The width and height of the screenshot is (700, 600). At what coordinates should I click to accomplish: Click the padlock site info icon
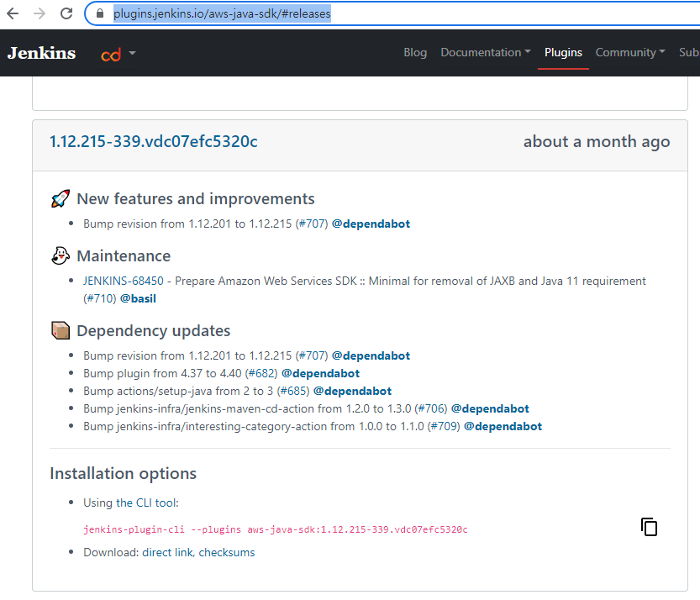tap(100, 13)
